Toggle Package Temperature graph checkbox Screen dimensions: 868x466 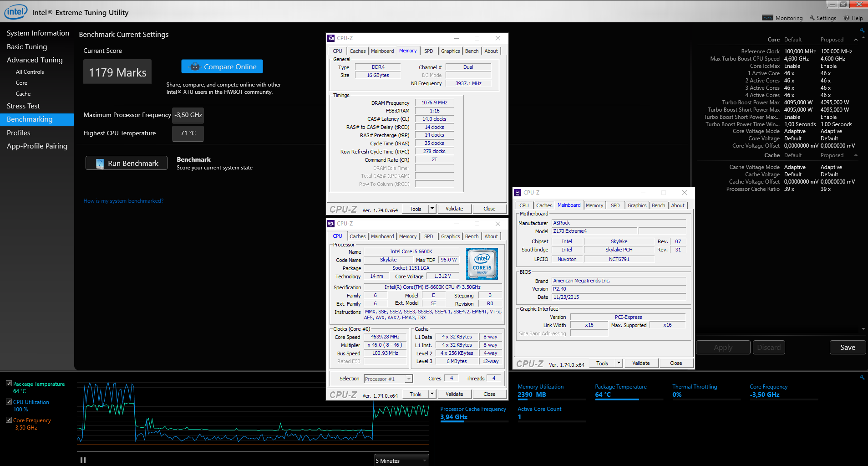(x=9, y=384)
